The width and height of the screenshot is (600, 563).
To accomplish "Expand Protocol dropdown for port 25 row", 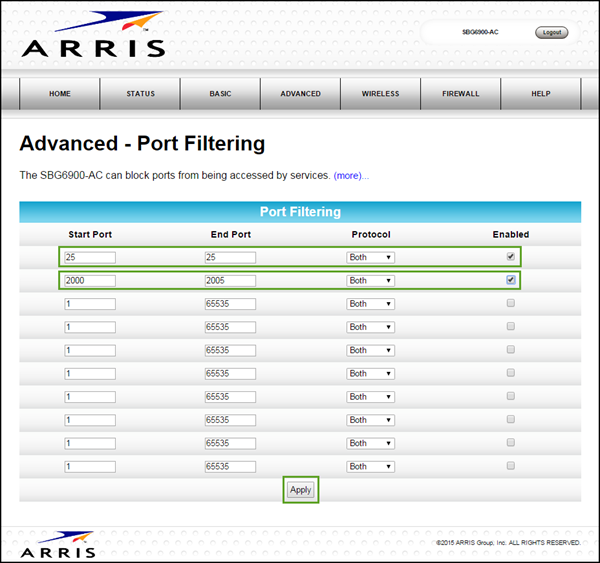I will (x=371, y=257).
